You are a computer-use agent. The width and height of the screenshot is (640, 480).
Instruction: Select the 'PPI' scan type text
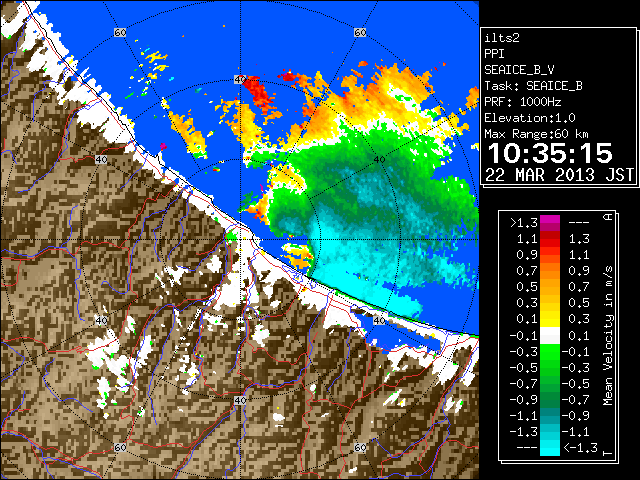click(494, 54)
